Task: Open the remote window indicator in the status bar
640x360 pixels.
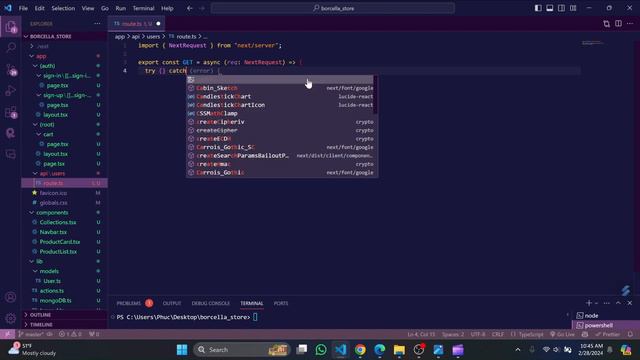Action: click(x=7, y=334)
